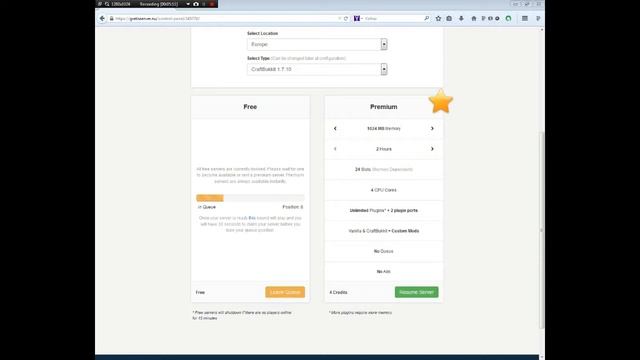Bookmark this page with the star icon

point(438,18)
